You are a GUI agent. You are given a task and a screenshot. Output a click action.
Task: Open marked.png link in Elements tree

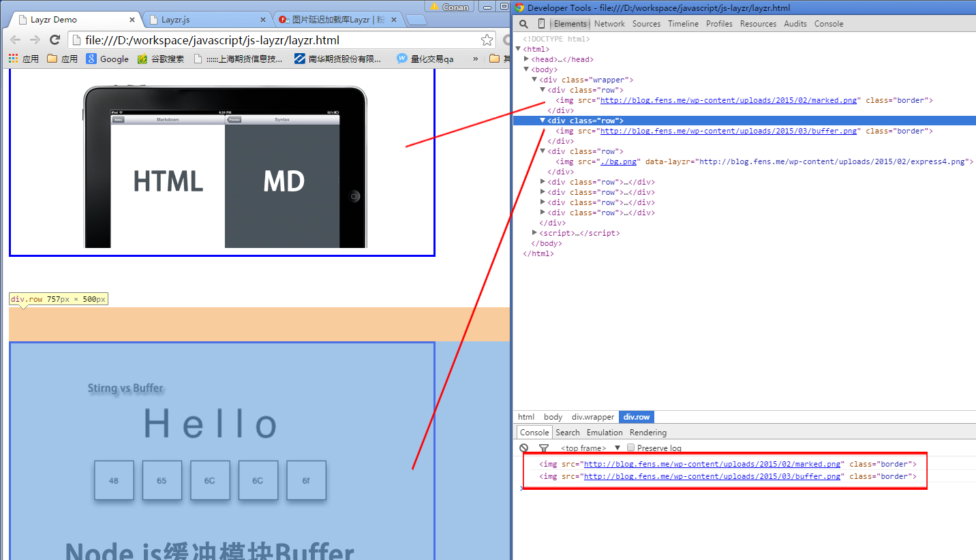click(729, 100)
